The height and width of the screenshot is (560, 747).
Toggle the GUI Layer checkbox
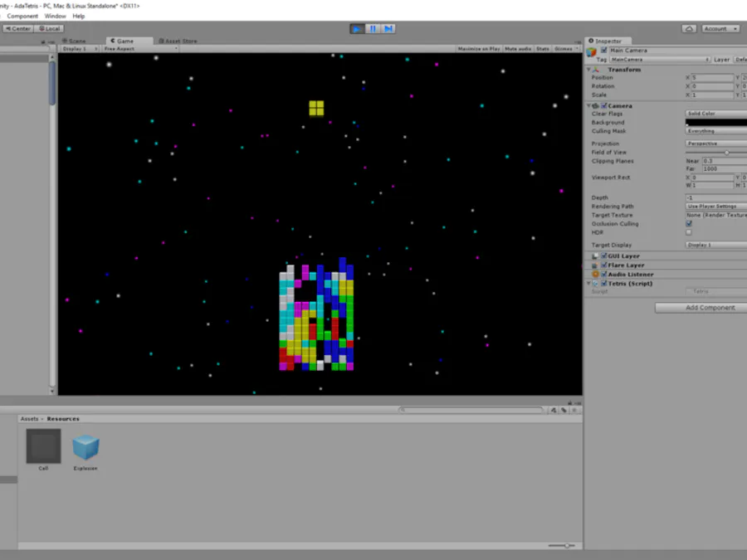click(604, 256)
